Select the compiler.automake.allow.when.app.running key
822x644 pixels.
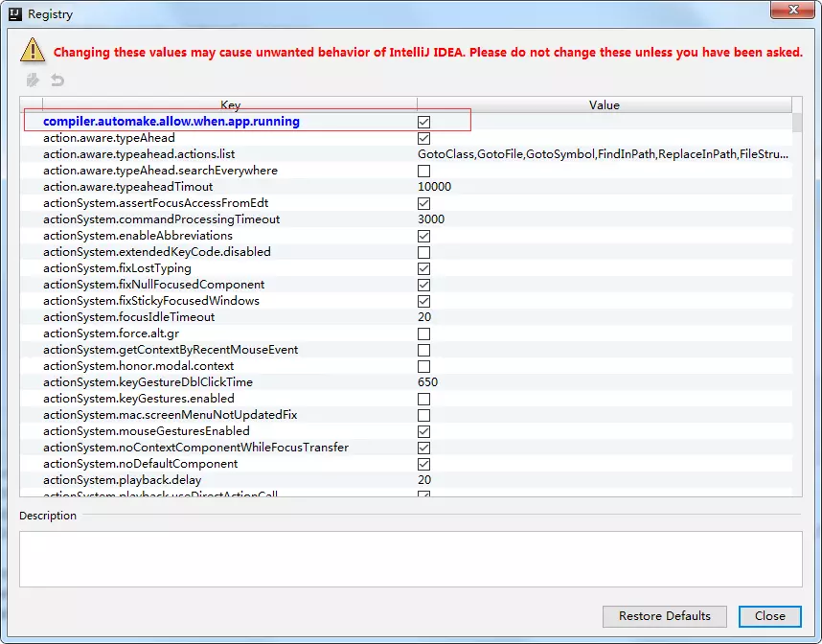coord(171,121)
